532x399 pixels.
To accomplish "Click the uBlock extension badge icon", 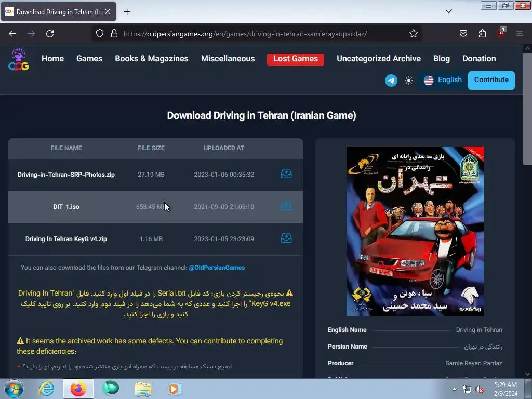I will point(501,33).
